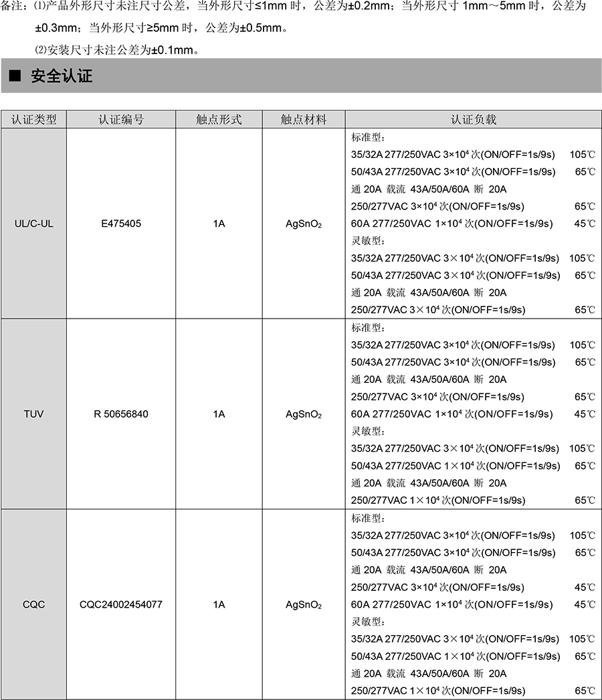Click the 触点形式 column header
Screen dimensions: 602x700
pos(219,120)
